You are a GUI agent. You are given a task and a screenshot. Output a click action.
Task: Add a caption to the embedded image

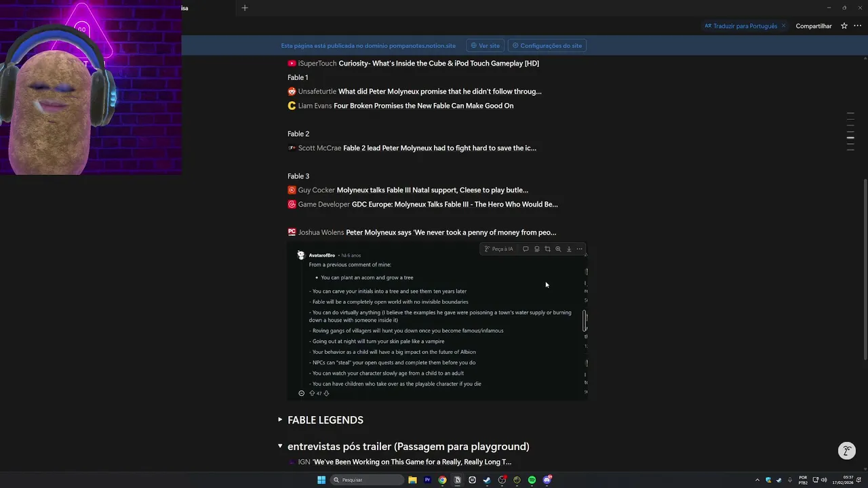[x=536, y=249]
